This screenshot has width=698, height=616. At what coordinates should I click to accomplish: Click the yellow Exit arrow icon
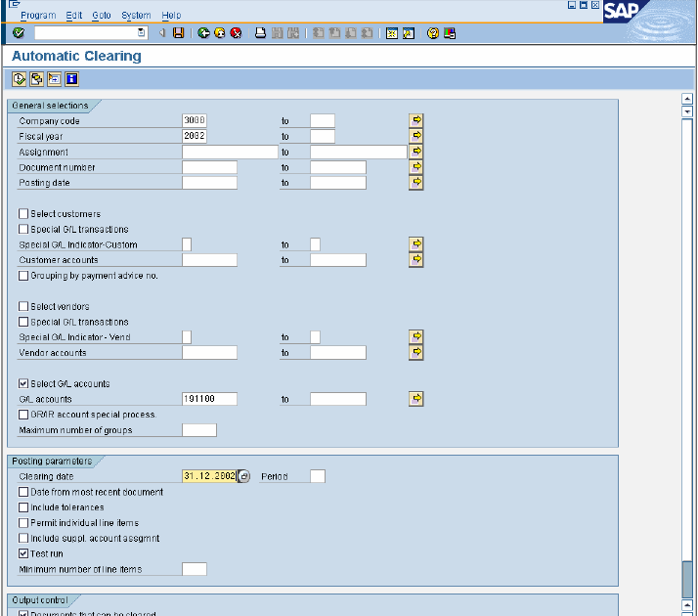220,33
